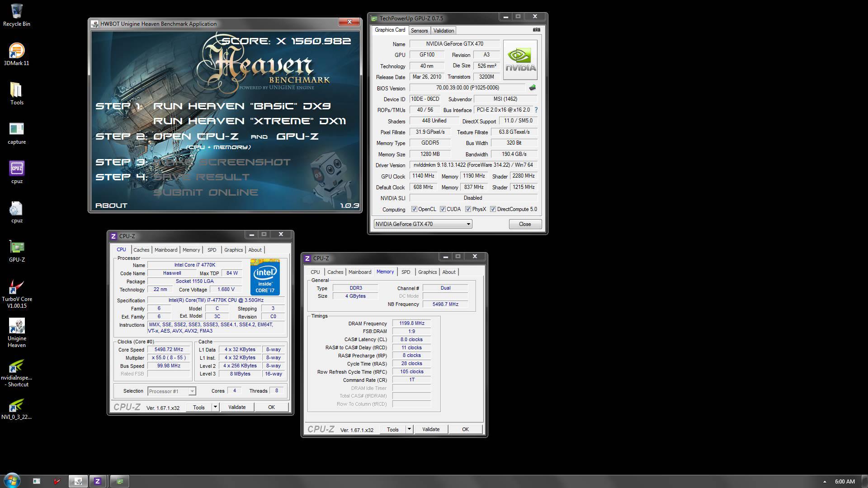The image size is (868, 488).
Task: Open the cpuz config file icon
Action: (17, 211)
